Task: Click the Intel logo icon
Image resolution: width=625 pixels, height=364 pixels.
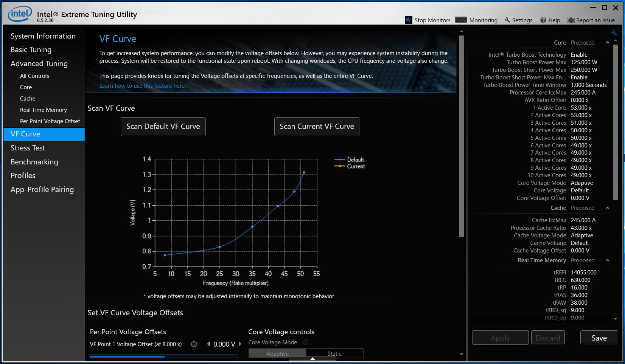Action: [20, 14]
